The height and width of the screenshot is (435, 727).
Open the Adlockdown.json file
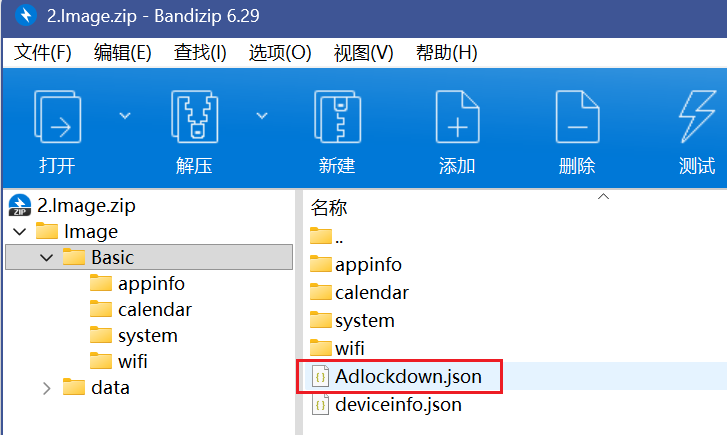pyautogui.click(x=408, y=377)
